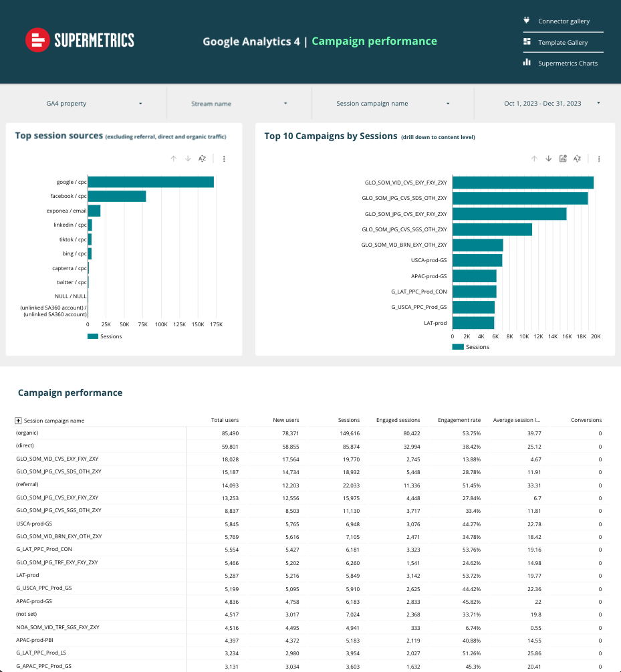This screenshot has width=621, height=672.
Task: Click the sort ascending arrow on Top session sources chart
Action: 173,158
